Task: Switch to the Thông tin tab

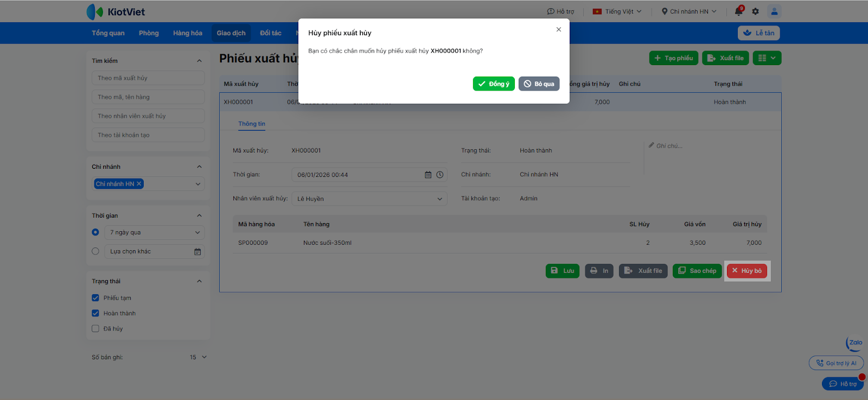Action: coord(252,124)
